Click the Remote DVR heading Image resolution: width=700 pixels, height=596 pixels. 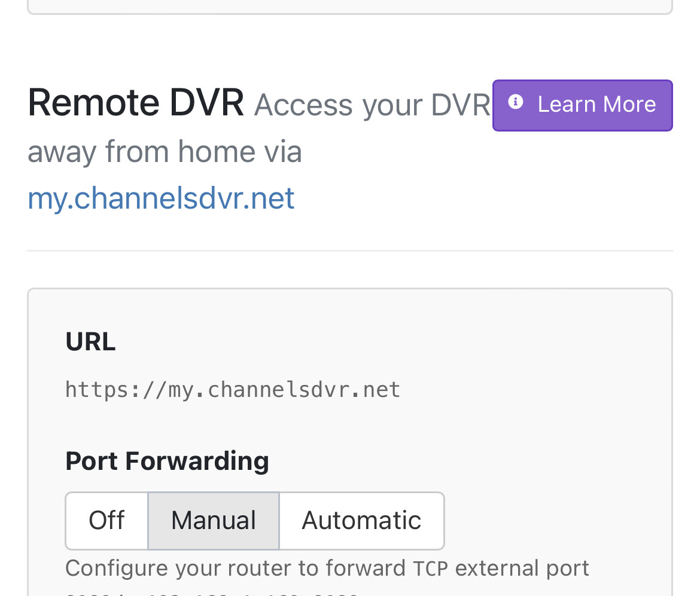(x=136, y=102)
